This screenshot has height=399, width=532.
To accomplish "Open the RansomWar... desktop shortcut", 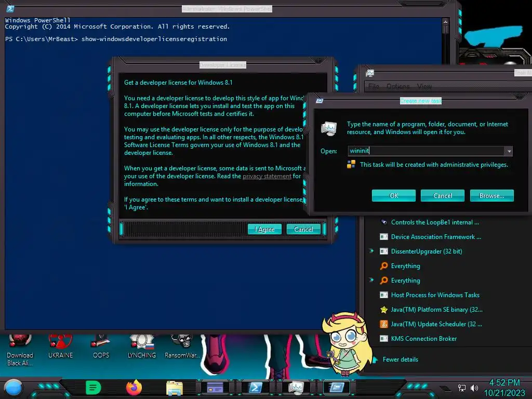I will tap(182, 347).
